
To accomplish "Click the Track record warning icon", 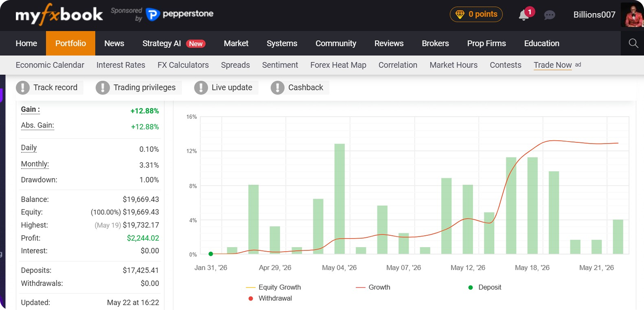I will point(23,87).
